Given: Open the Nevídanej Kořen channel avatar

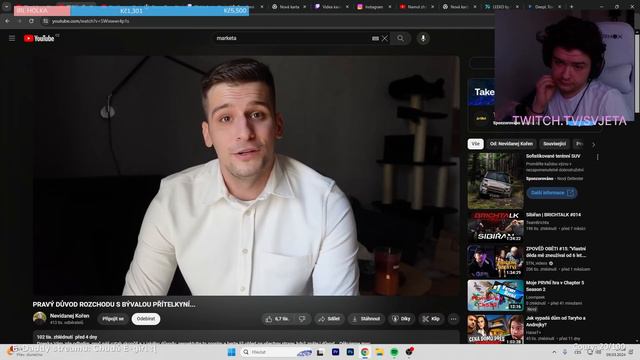Looking at the screenshot, I should (40, 318).
